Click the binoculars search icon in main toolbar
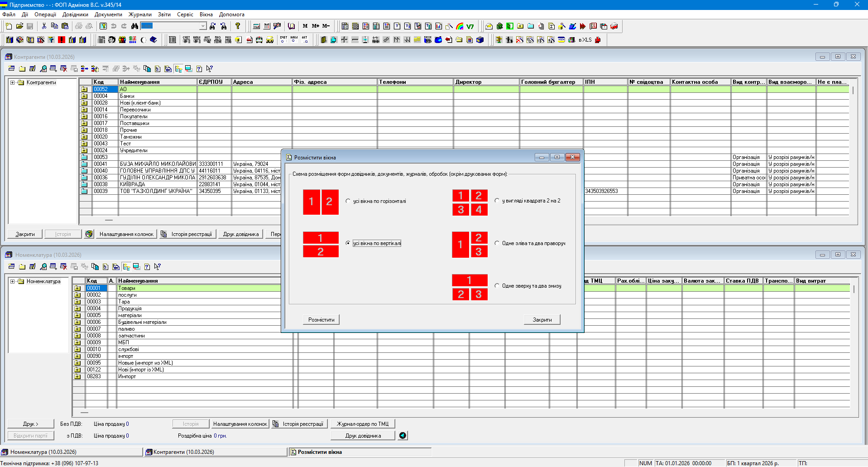Image resolution: width=868 pixels, height=467 pixels. pos(134,26)
